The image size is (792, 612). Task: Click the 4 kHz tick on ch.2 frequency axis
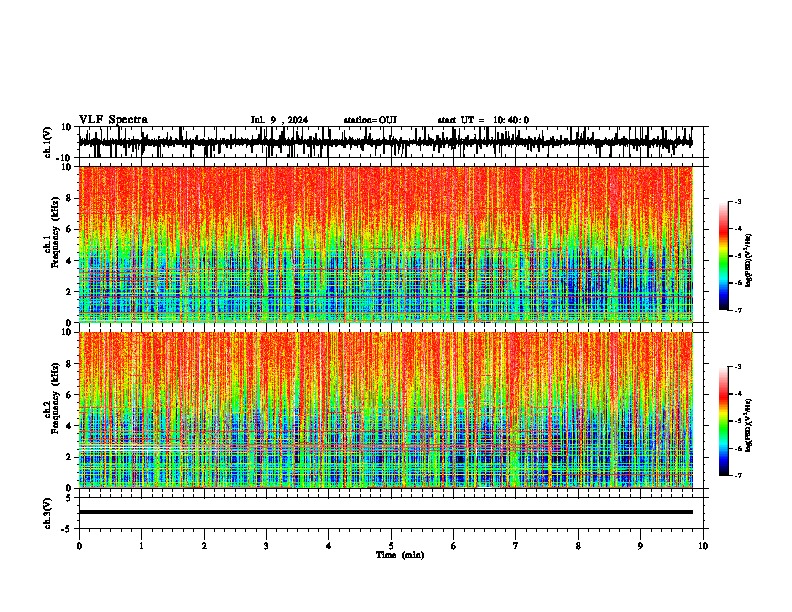(x=69, y=426)
